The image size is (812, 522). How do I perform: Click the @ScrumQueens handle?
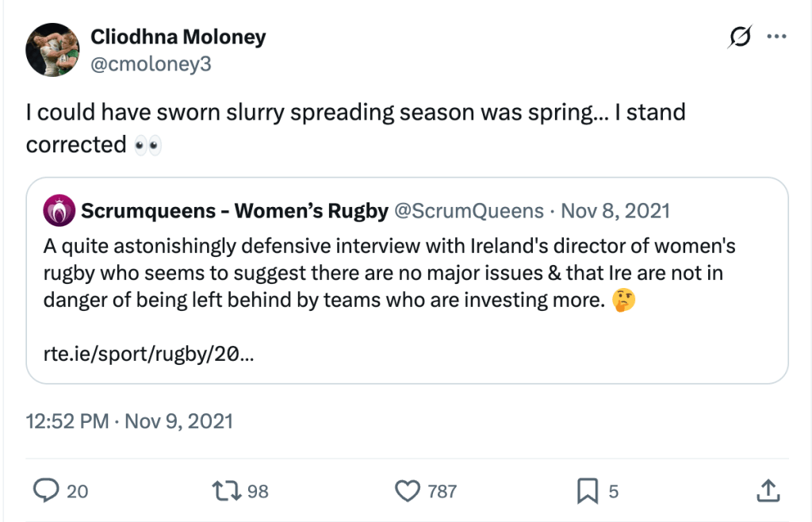tap(469, 210)
